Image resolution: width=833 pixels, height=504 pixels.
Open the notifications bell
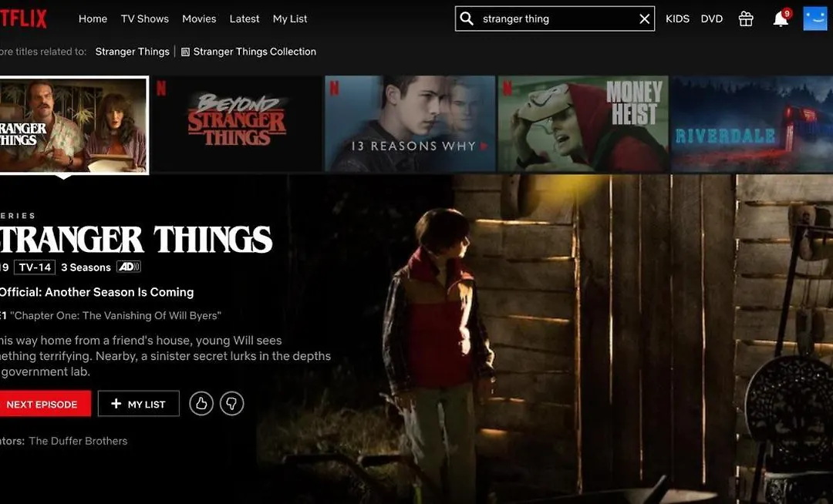coord(781,19)
